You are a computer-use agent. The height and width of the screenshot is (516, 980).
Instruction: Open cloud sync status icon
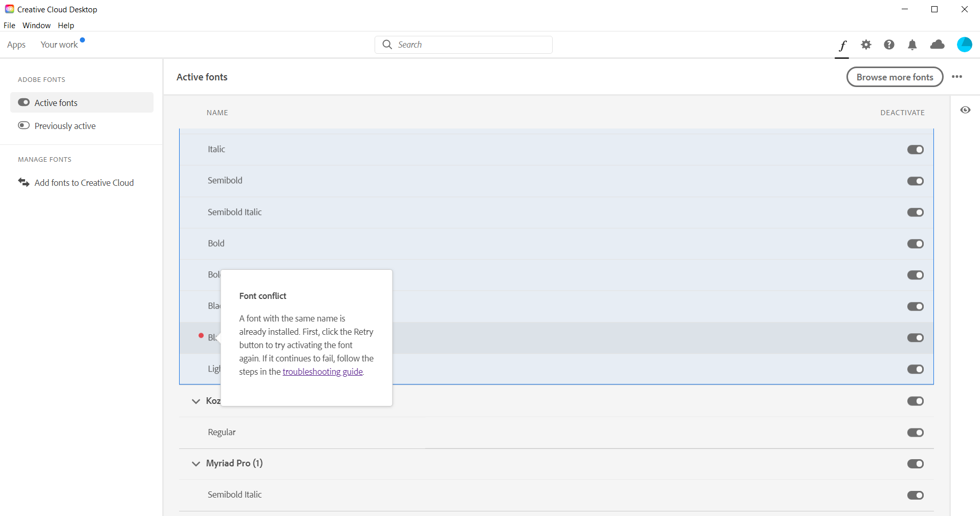coord(937,45)
